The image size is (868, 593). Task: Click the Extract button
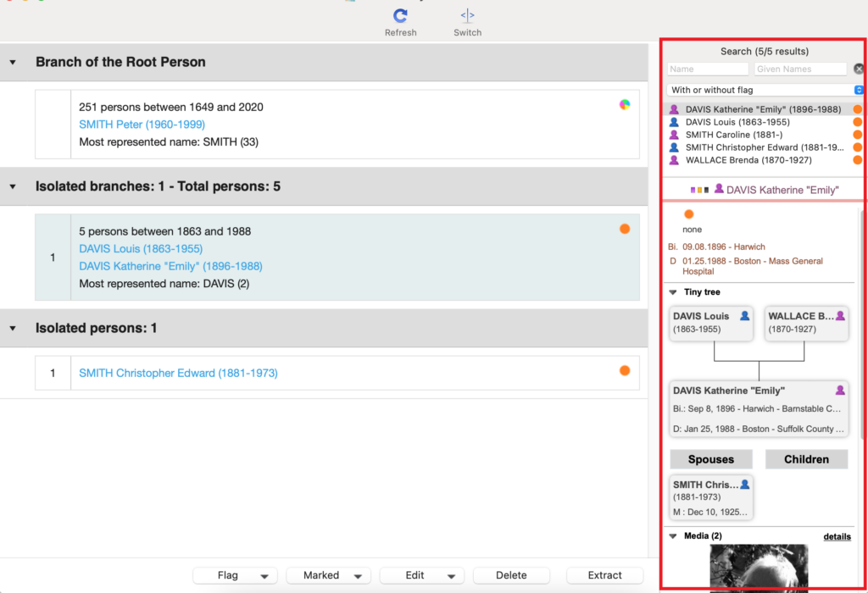[604, 575]
